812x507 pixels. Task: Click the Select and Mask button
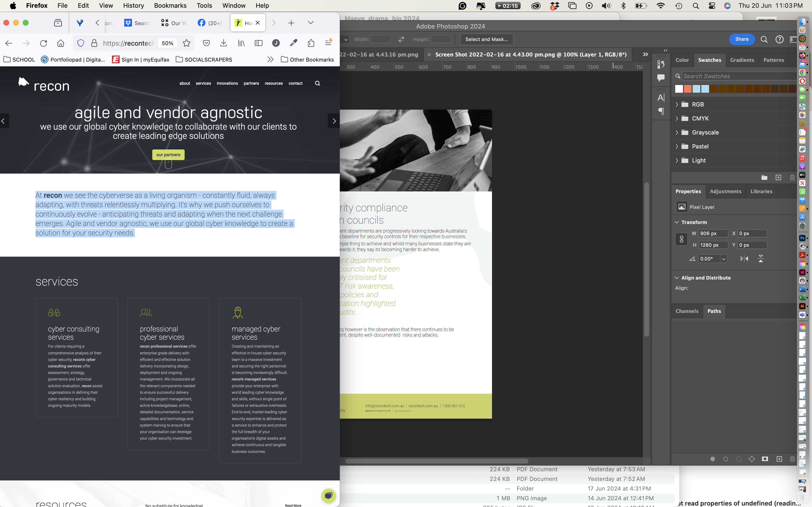click(486, 39)
